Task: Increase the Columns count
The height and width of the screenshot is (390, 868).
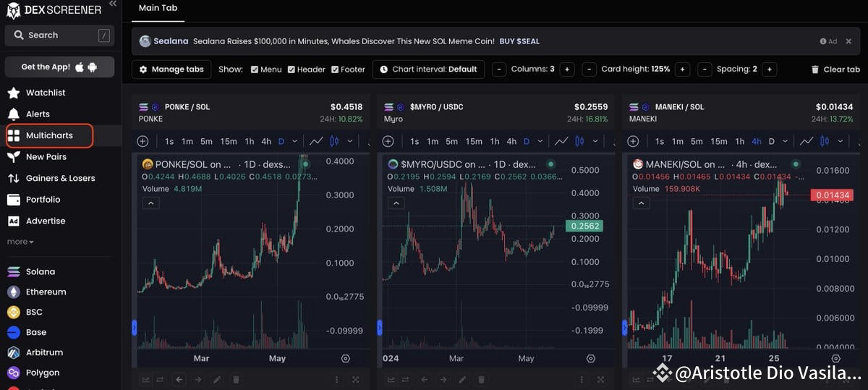Action: (x=567, y=69)
